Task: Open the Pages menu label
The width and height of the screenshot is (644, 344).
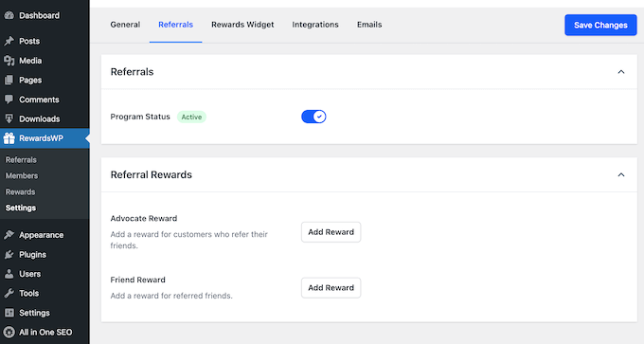Action: [30, 81]
